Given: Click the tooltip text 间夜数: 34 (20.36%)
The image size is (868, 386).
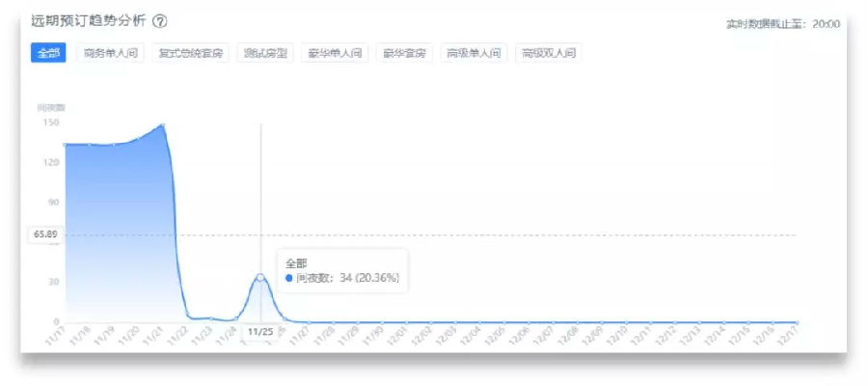Looking at the screenshot, I should tap(347, 278).
